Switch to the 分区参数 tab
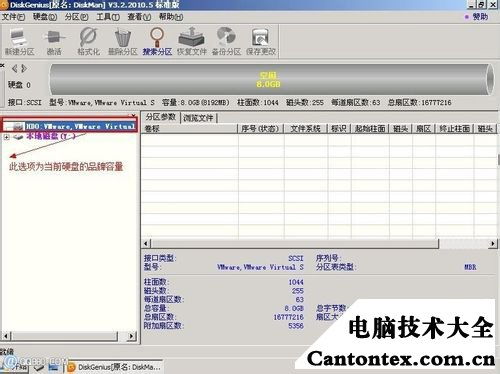 point(161,117)
